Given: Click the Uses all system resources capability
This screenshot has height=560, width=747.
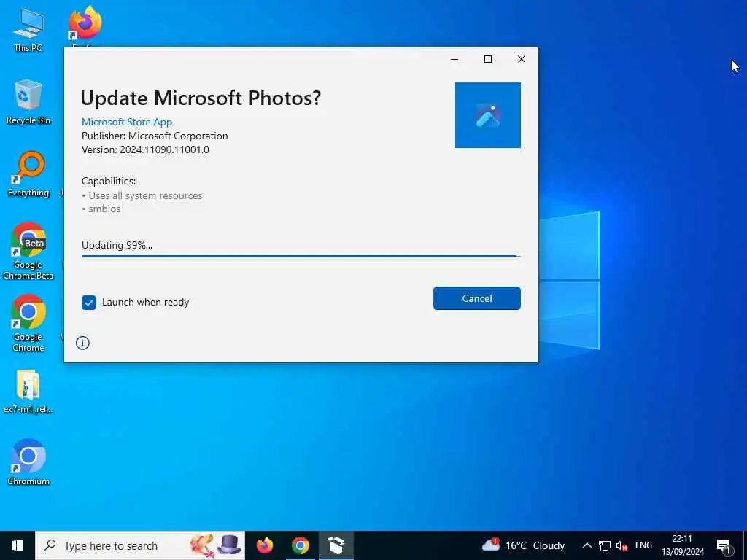Looking at the screenshot, I should (x=145, y=195).
